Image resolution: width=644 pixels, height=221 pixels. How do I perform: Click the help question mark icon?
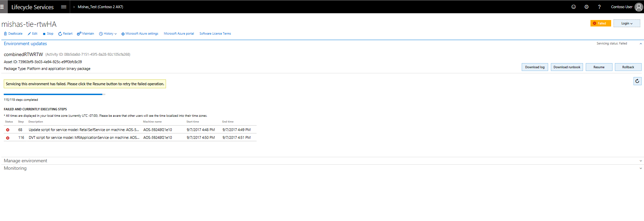pos(599,7)
